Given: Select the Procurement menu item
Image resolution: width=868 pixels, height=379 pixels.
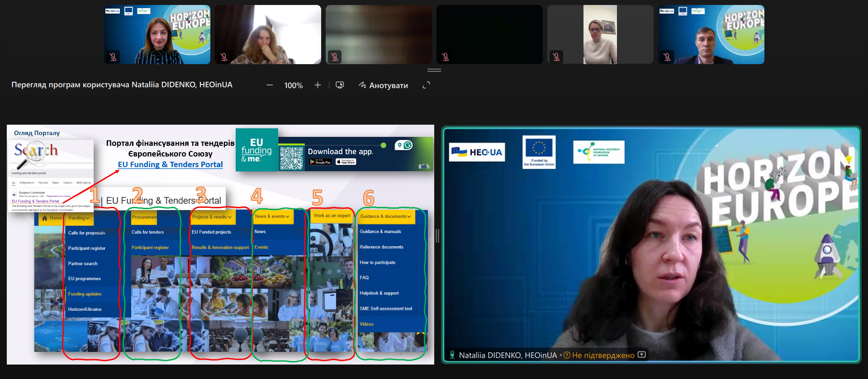Looking at the screenshot, I should click(x=144, y=217).
